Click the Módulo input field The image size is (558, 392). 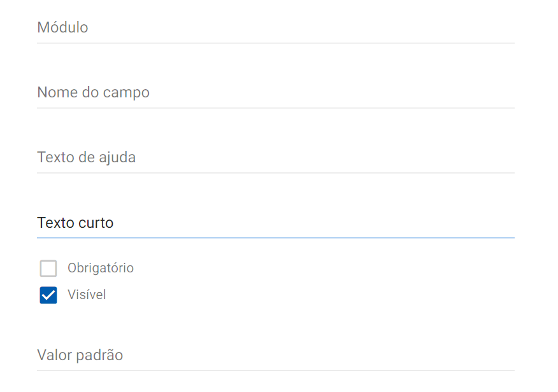coord(275,28)
